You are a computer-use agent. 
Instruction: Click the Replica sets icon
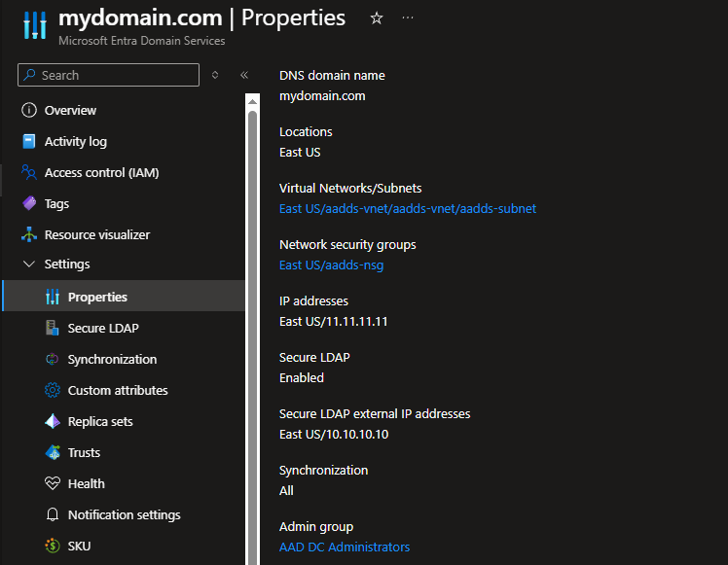point(53,422)
